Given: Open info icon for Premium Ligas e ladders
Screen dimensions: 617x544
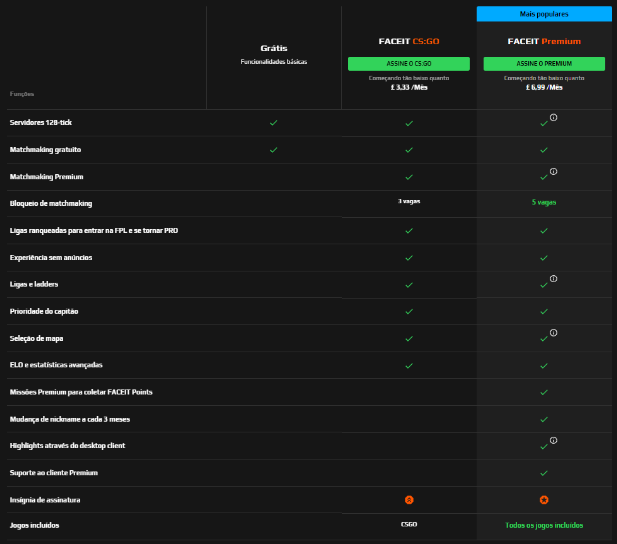Looking at the screenshot, I should tap(553, 279).
